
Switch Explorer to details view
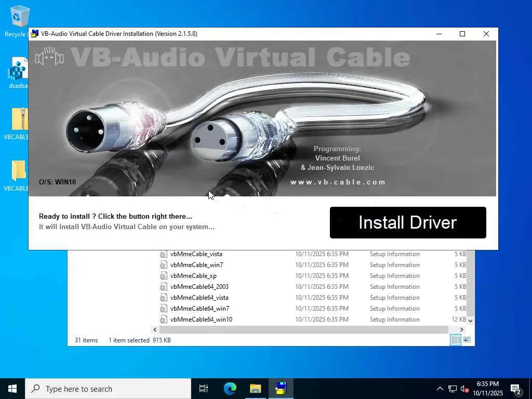click(455, 340)
